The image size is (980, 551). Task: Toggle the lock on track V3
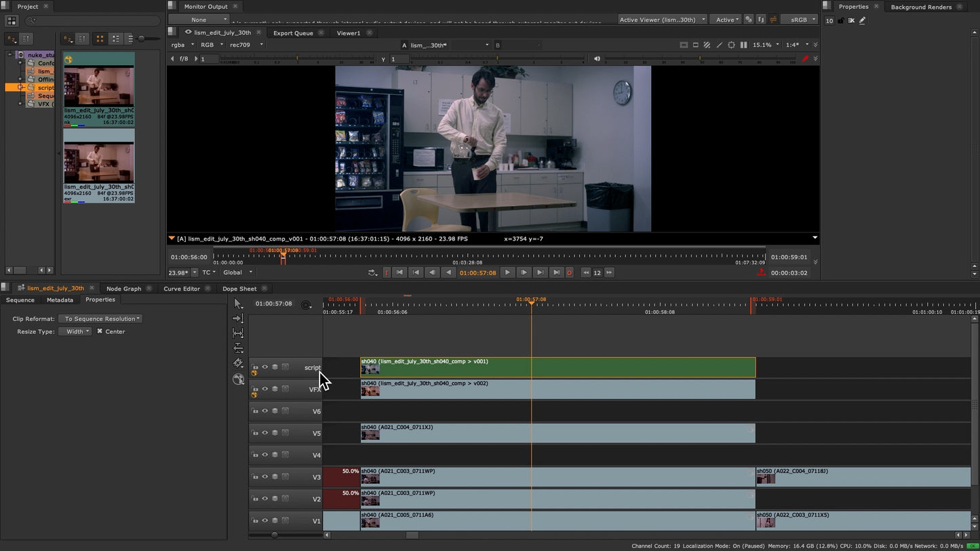(255, 477)
